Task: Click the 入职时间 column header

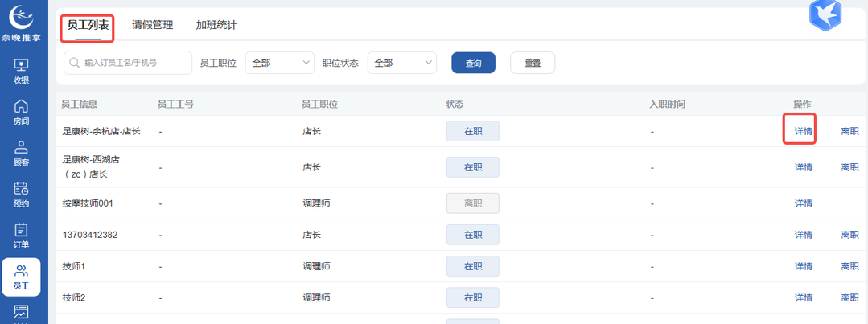Action: (x=668, y=104)
